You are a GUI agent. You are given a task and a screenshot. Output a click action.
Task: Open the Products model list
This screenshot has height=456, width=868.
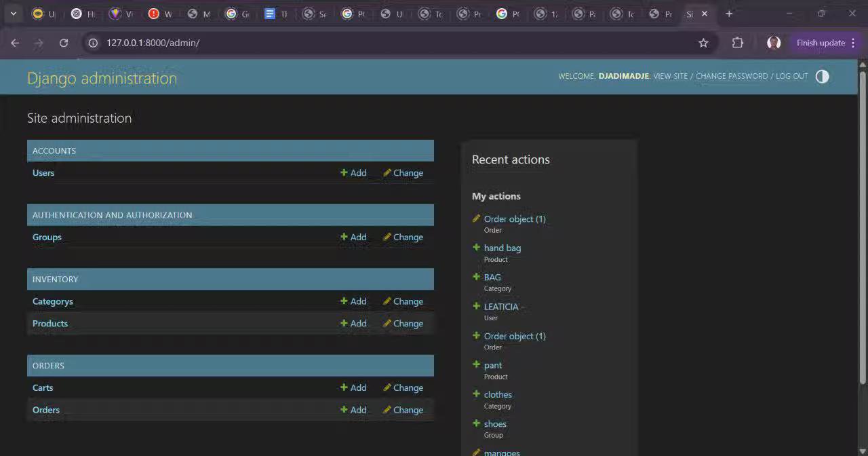pyautogui.click(x=50, y=324)
